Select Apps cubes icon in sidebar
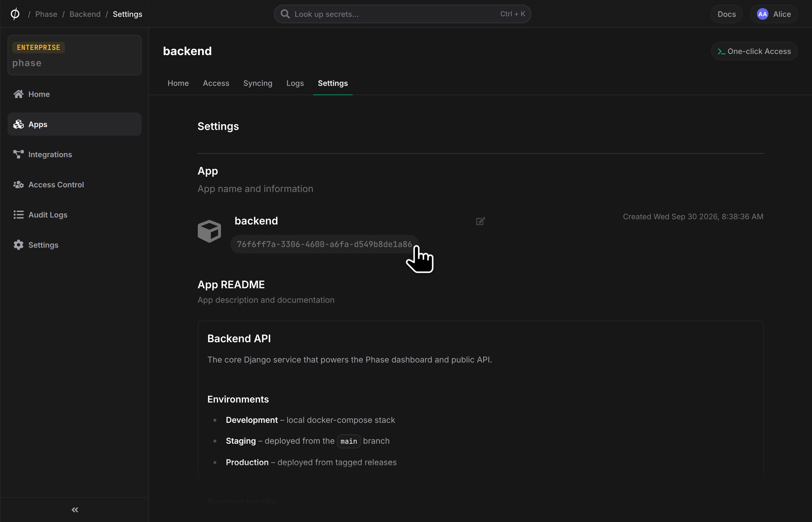812x522 pixels. click(18, 124)
